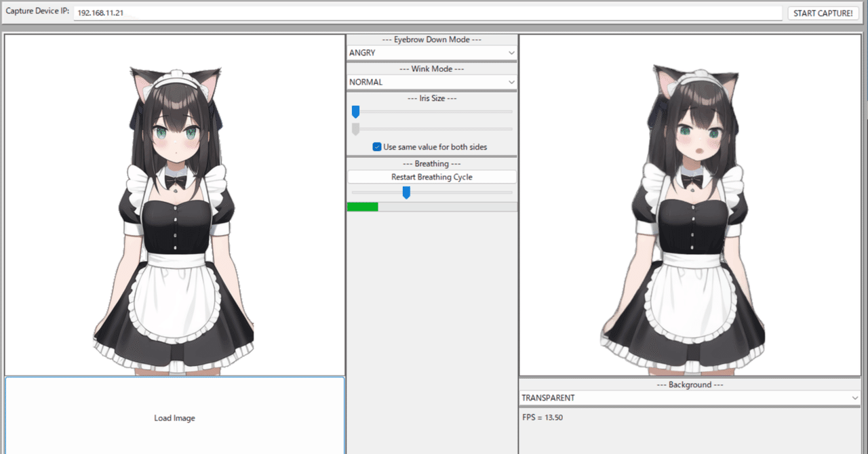The width and height of the screenshot is (868, 454).
Task: Click the Iris Size section header
Action: pyautogui.click(x=431, y=98)
